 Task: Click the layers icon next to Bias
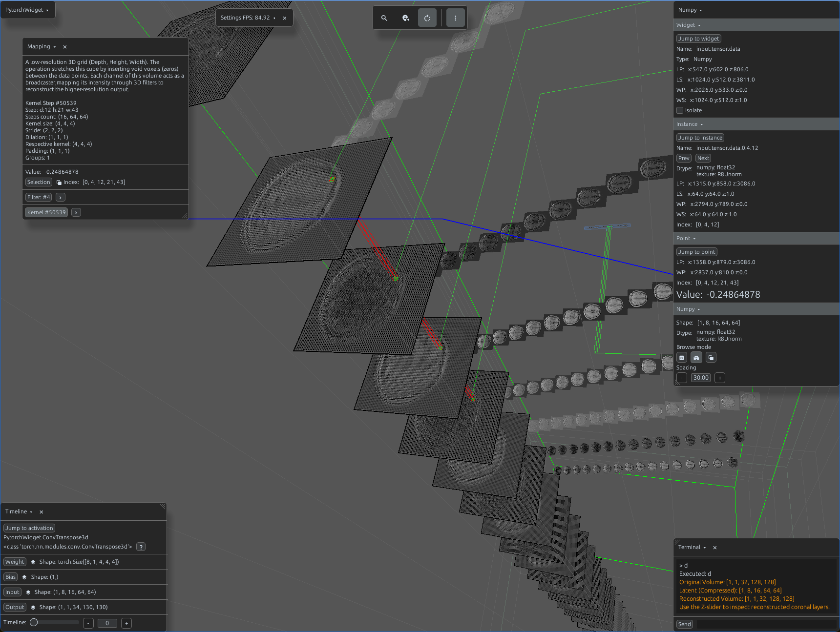point(24,577)
